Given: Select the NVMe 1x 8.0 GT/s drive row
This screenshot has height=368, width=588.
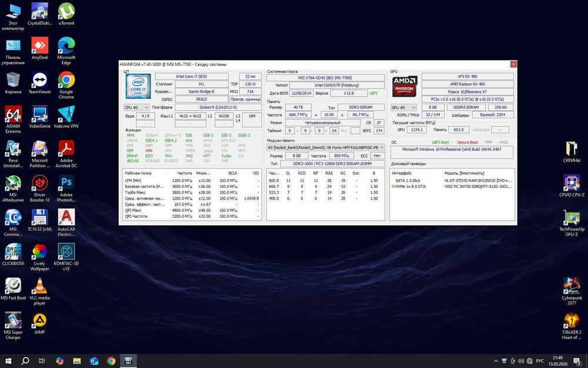Looking at the screenshot, I should pyautogui.click(x=452, y=186).
